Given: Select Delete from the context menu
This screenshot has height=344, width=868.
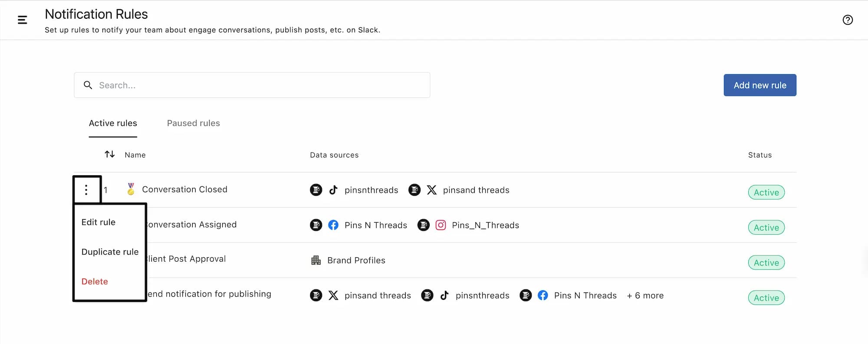Looking at the screenshot, I should [x=95, y=282].
